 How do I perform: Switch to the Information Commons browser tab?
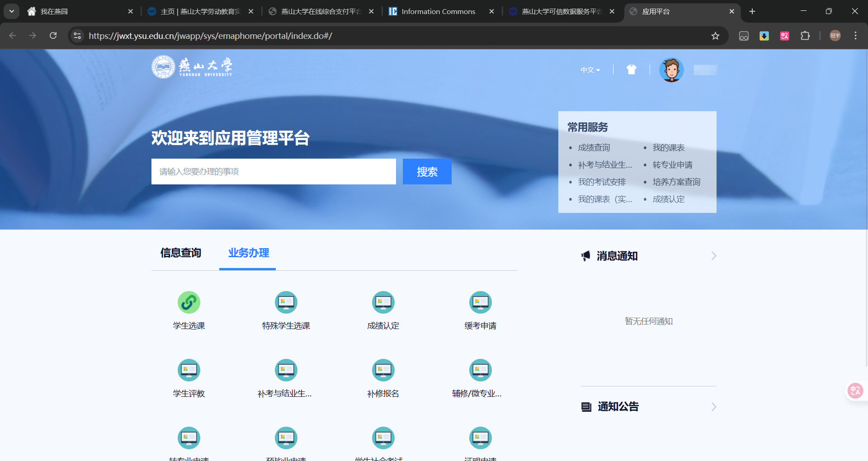438,11
